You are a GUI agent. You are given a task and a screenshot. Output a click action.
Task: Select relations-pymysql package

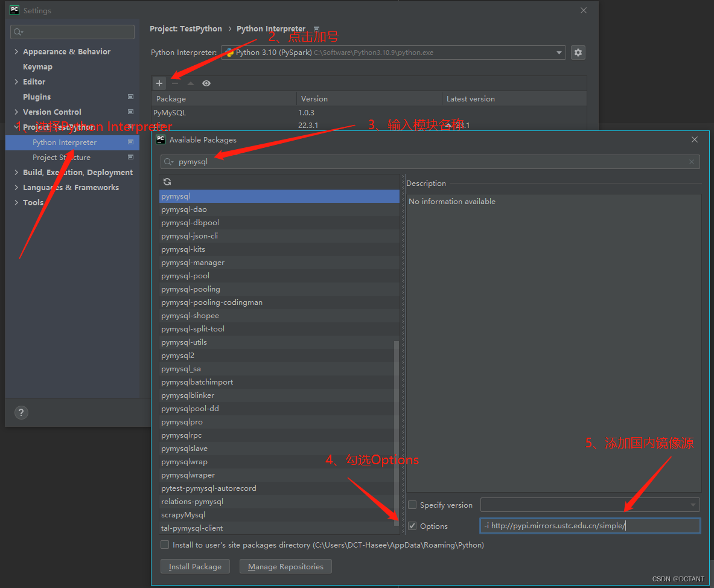[x=276, y=502]
